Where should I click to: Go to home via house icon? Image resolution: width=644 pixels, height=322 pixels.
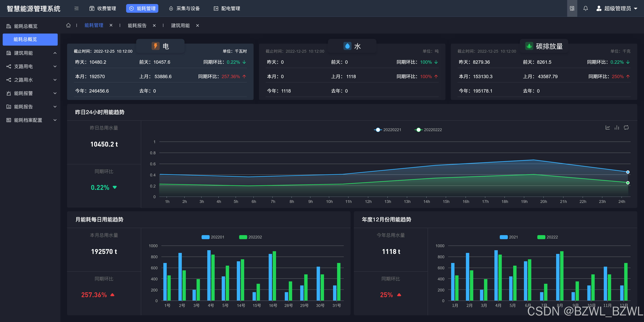point(68,25)
